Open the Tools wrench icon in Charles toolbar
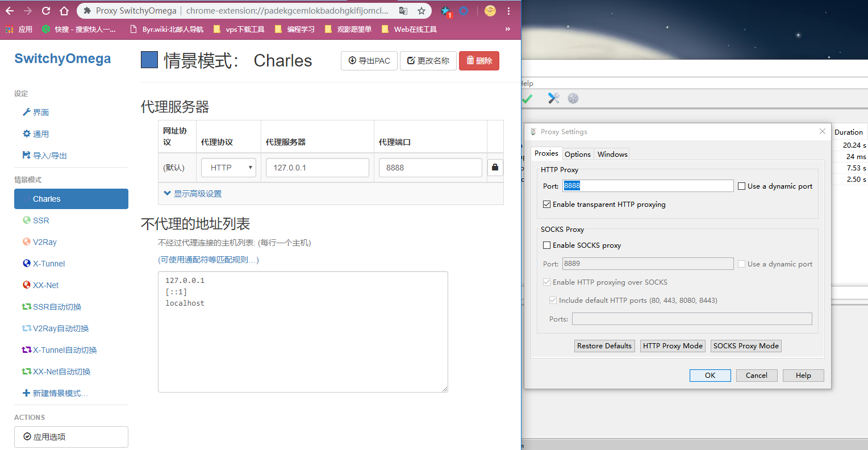 [553, 98]
